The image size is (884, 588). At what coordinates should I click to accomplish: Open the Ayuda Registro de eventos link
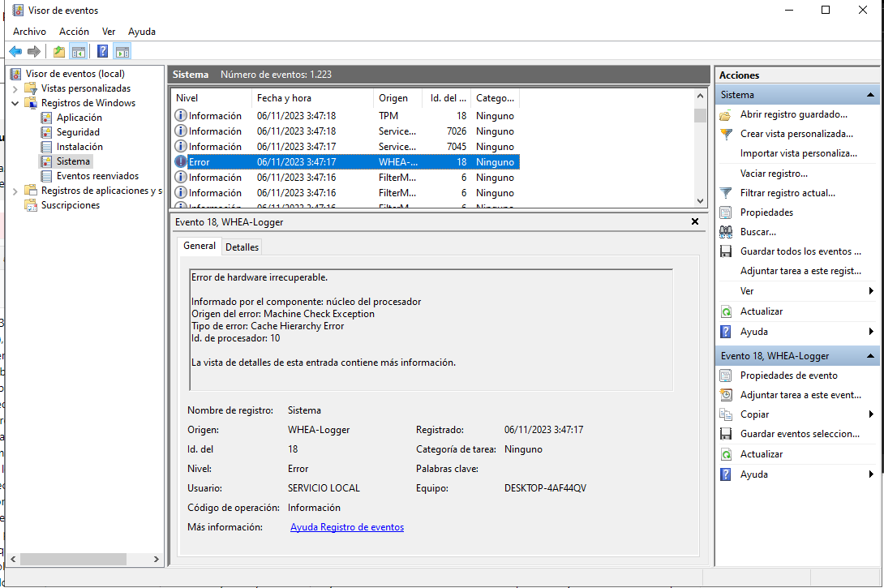coord(347,527)
